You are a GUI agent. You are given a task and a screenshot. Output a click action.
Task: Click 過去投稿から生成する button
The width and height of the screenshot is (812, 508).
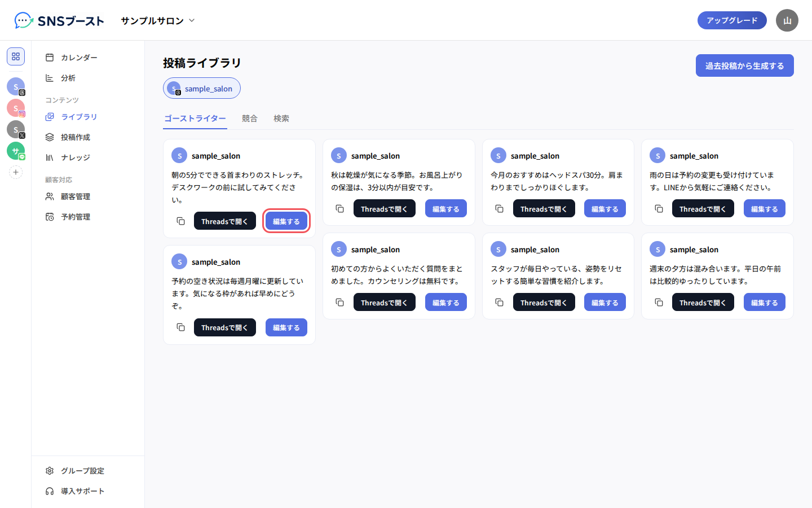pyautogui.click(x=744, y=65)
